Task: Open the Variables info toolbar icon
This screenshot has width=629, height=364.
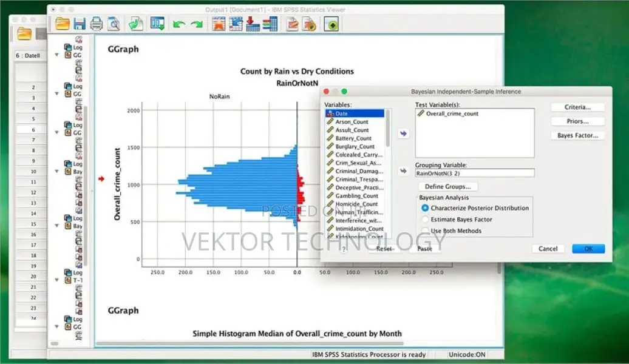Action: (x=270, y=24)
